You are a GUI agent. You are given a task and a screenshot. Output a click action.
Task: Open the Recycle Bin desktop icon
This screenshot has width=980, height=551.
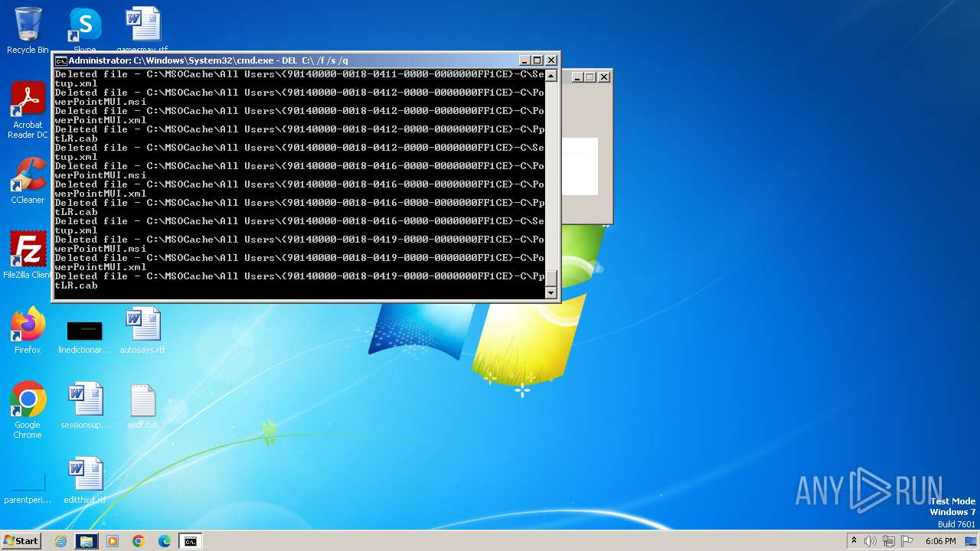click(x=28, y=31)
